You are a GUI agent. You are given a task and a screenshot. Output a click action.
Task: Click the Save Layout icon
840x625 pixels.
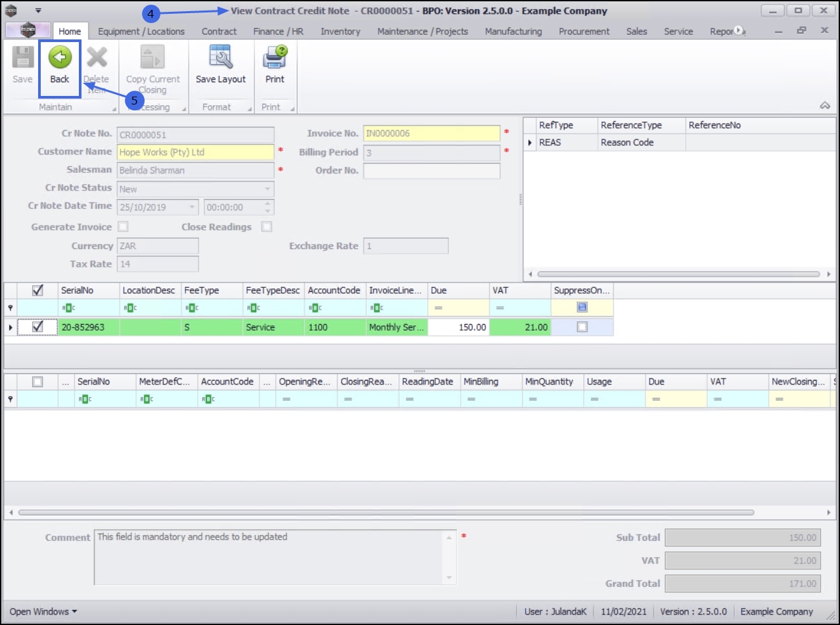221,58
